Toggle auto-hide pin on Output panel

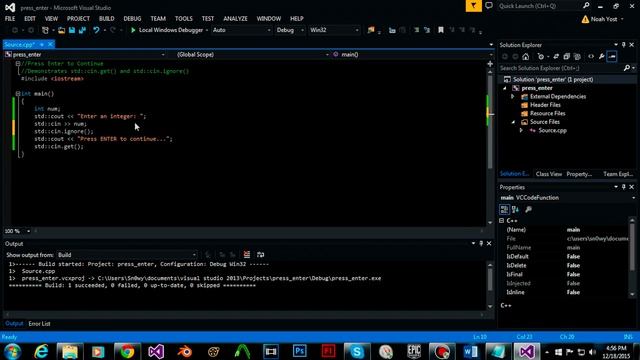[x=481, y=244]
